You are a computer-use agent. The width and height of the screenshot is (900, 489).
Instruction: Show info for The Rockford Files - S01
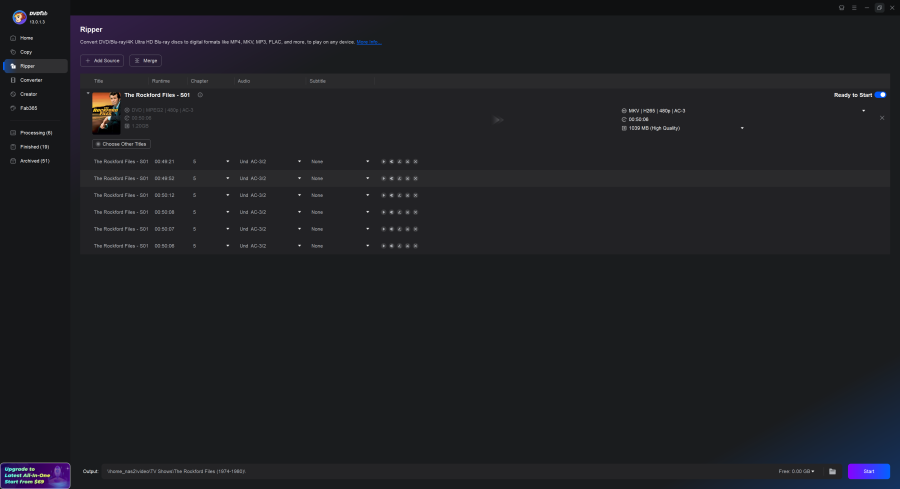(200, 95)
